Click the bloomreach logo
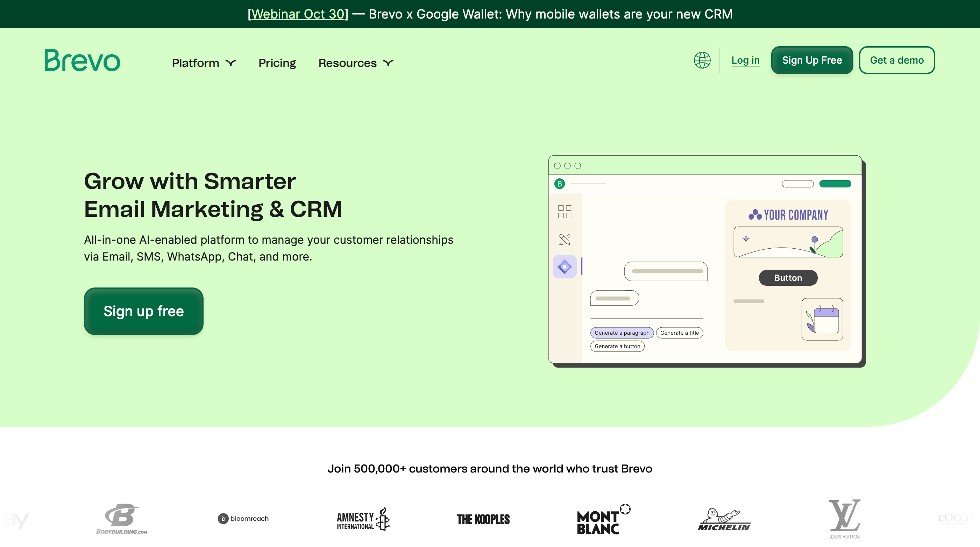 click(x=243, y=518)
